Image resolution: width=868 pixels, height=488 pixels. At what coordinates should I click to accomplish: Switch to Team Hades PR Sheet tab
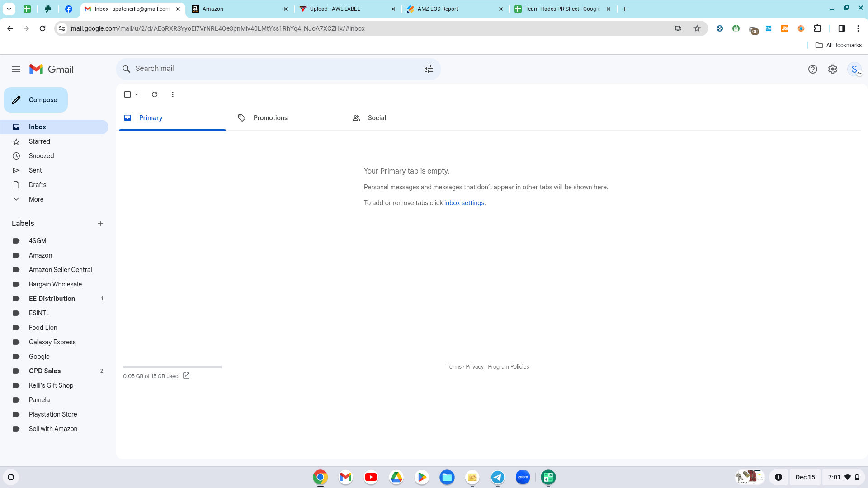(x=562, y=9)
